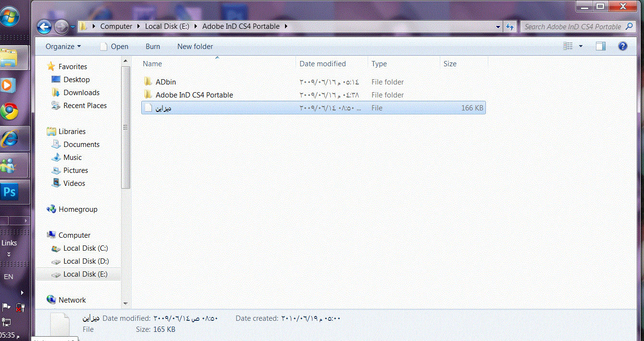The image size is (644, 341).
Task: Open Google Chrome from taskbar
Action: click(x=9, y=111)
